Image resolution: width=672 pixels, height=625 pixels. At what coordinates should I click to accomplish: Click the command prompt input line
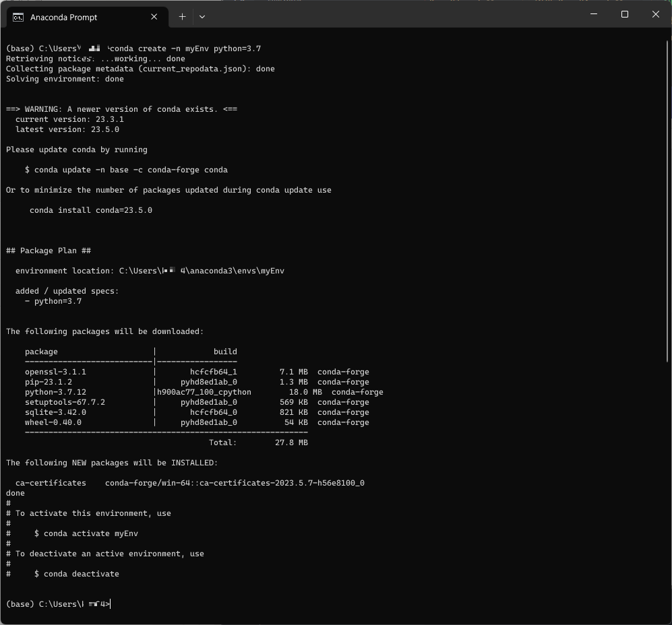[x=58, y=604]
